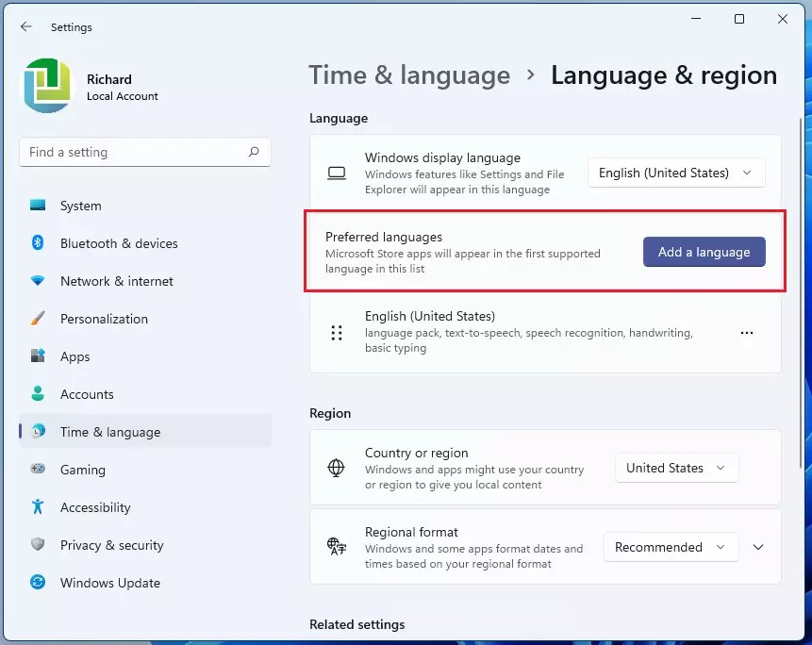Open Apps using its sidebar icon
This screenshot has height=645, width=812.
[38, 356]
